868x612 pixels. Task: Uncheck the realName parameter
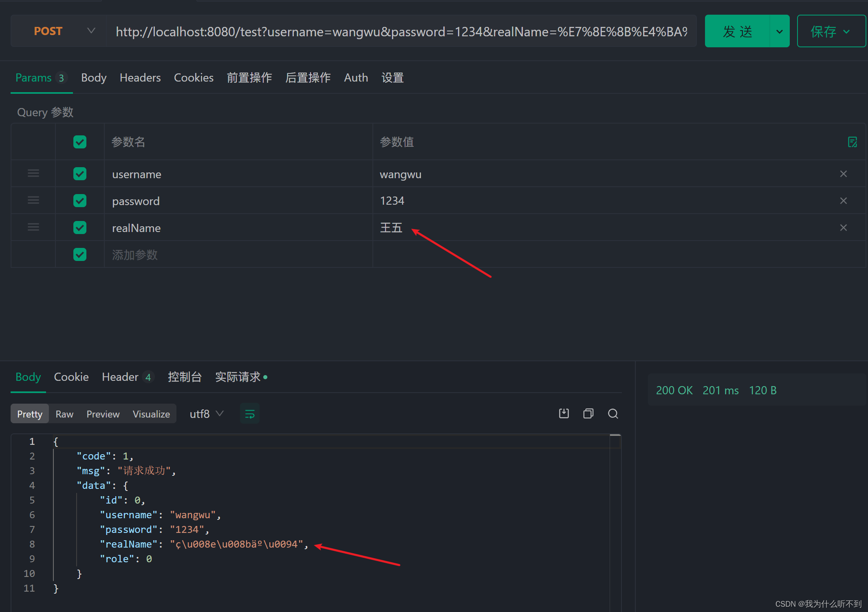pyautogui.click(x=79, y=227)
